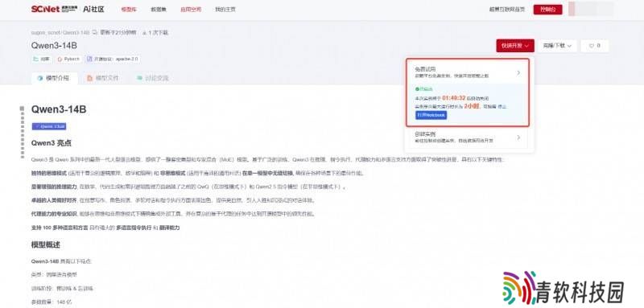Click the Qwen3 亮点 heading
This screenshot has width=644, height=308.
(x=52, y=143)
